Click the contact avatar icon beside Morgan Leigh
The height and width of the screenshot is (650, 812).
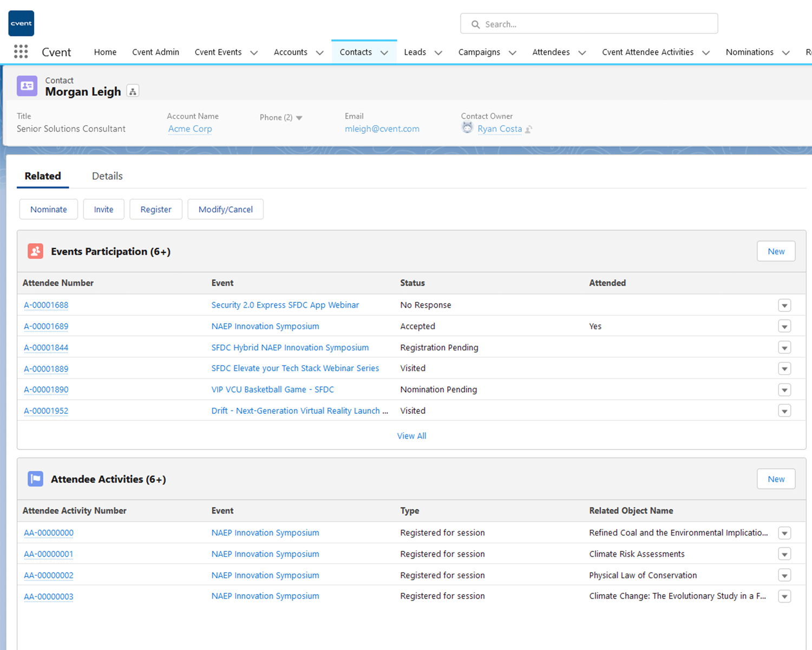(27, 86)
